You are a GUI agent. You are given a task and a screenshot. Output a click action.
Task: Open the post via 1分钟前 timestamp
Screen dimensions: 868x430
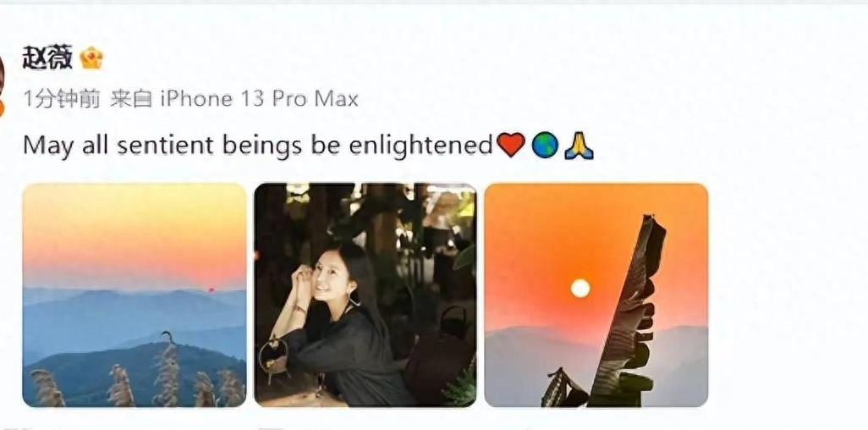[x=62, y=99]
